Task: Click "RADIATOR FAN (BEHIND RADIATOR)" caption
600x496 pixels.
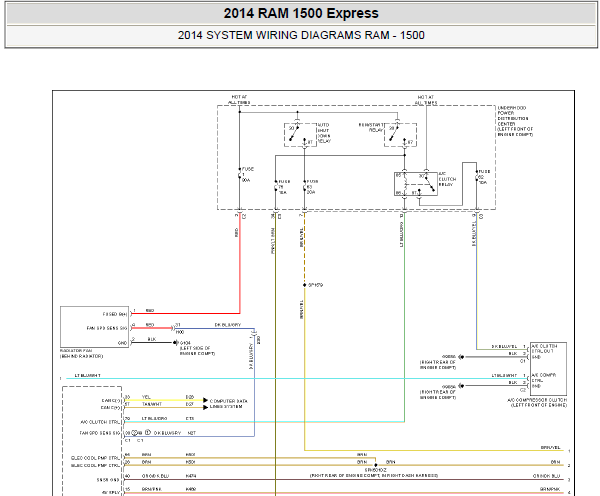Action: coord(81,353)
